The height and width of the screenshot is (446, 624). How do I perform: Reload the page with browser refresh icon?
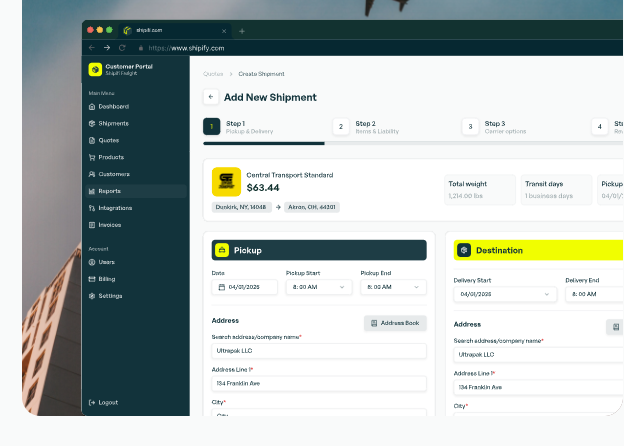122,47
